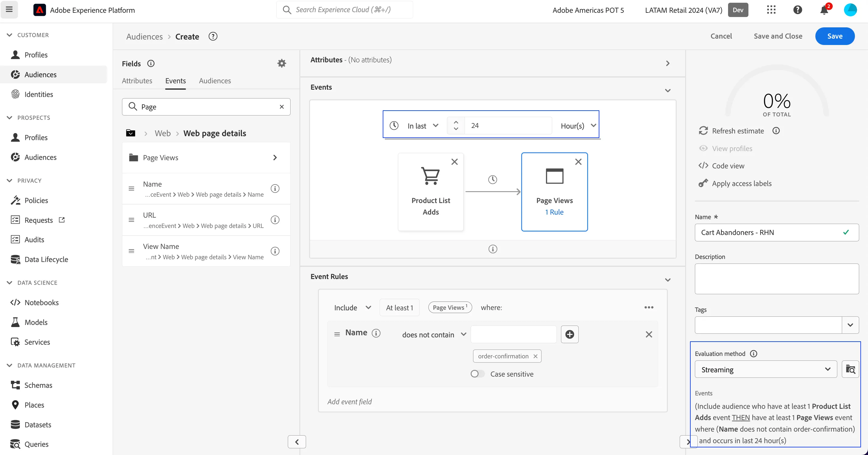The image size is (868, 455).
Task: Switch to the Audiences fields tab
Action: tap(214, 81)
